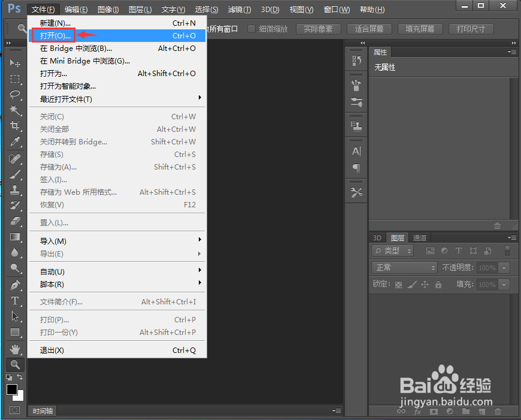The width and height of the screenshot is (521, 420).
Task: Select the Zoom tool in toolbox
Action: tap(14, 365)
